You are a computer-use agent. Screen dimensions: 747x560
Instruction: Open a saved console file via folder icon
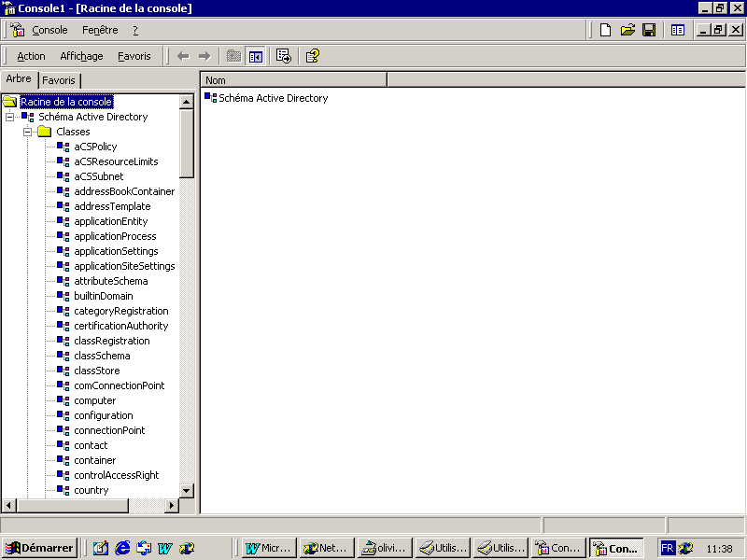(627, 30)
